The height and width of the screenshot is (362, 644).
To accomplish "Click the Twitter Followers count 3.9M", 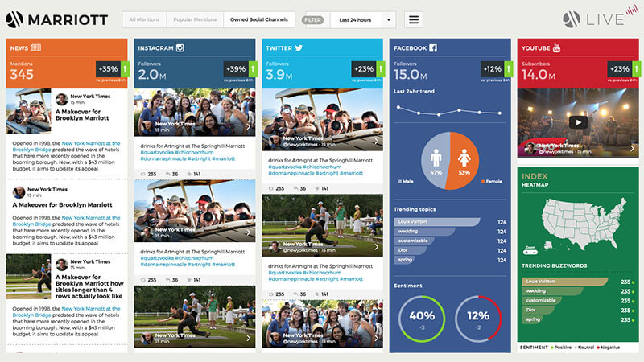I will [279, 74].
